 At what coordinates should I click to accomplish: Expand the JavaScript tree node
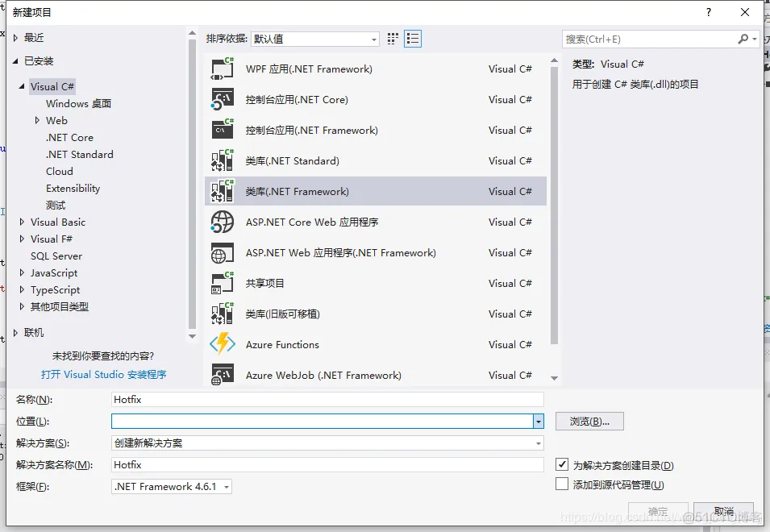(22, 272)
